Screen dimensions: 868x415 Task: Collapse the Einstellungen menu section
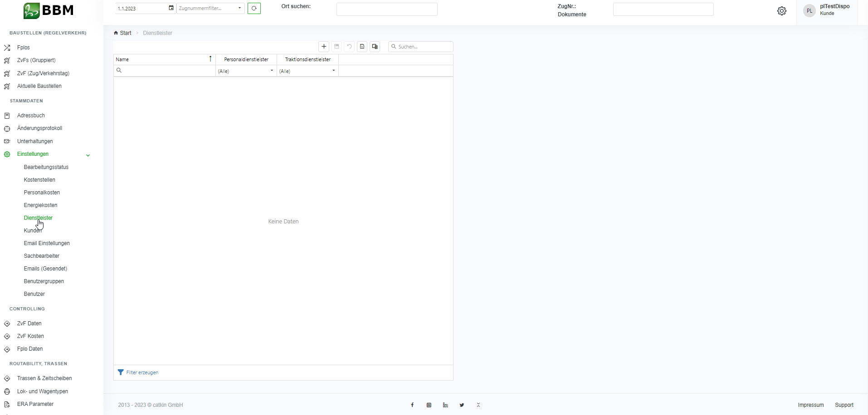[x=88, y=155]
